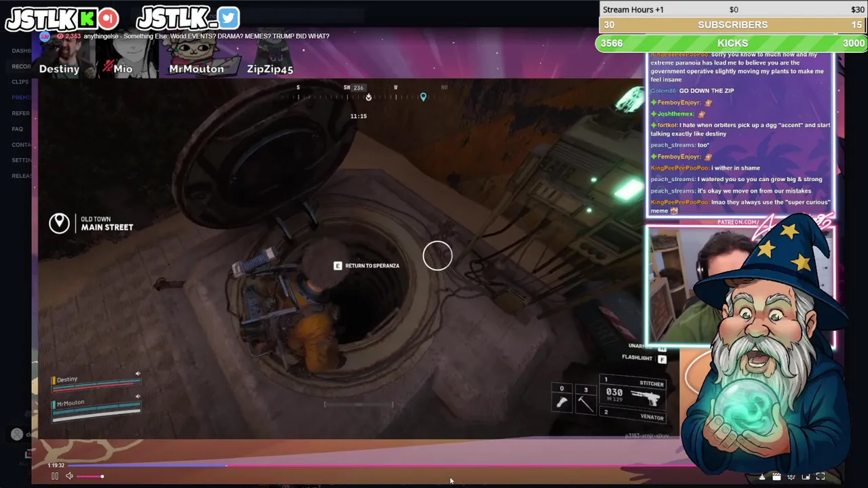The height and width of the screenshot is (488, 868).
Task: Click the 'Return to Speranza' prompt
Action: [372, 266]
